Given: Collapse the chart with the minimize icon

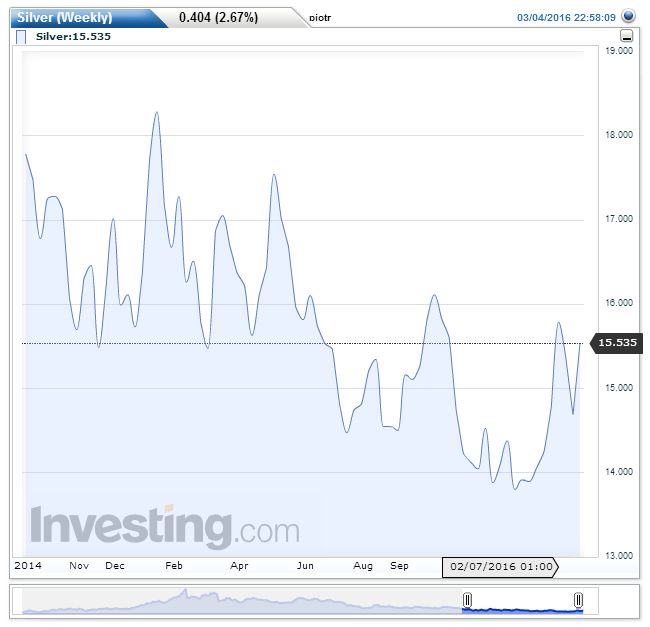Looking at the screenshot, I should point(626,36).
